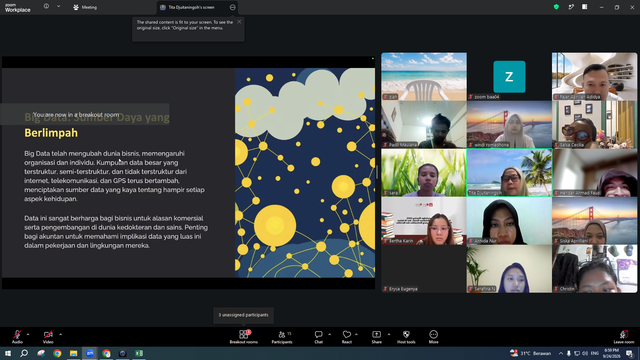Open the Participants list
Viewport: 640px width, 360px height.
pyautogui.click(x=282, y=337)
